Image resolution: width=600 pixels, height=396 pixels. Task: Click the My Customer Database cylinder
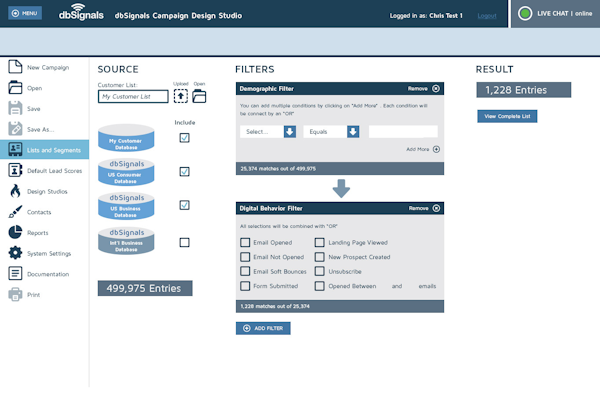click(x=126, y=138)
